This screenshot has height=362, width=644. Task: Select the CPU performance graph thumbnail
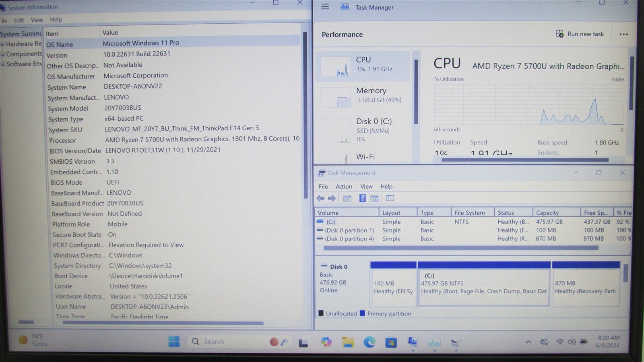click(x=336, y=66)
